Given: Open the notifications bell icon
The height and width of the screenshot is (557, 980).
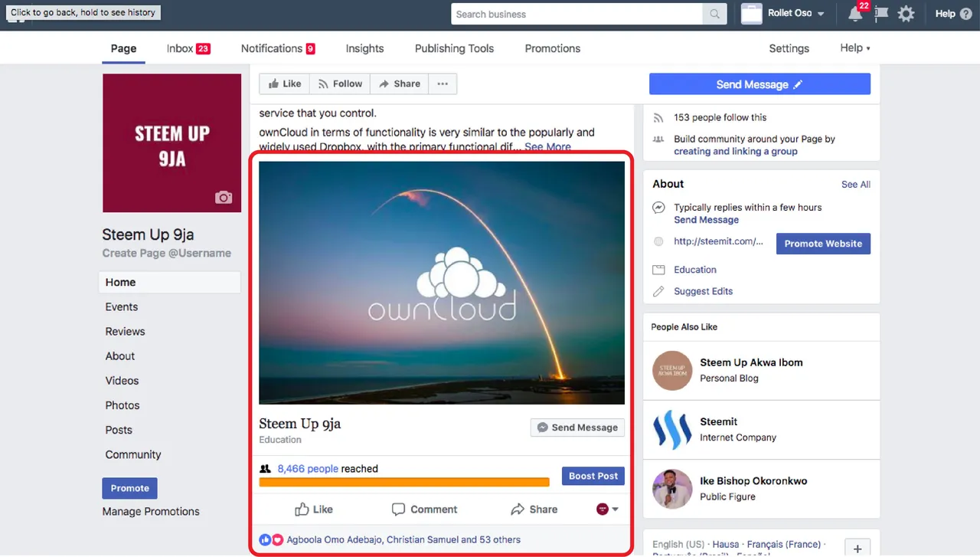Looking at the screenshot, I should [855, 14].
